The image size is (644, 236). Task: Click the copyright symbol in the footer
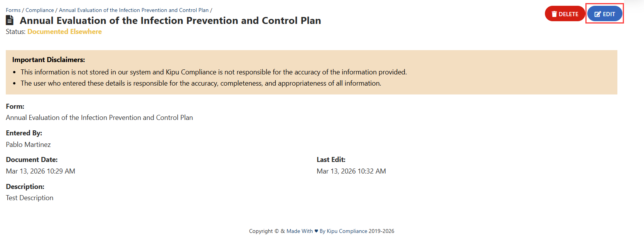(x=276, y=231)
